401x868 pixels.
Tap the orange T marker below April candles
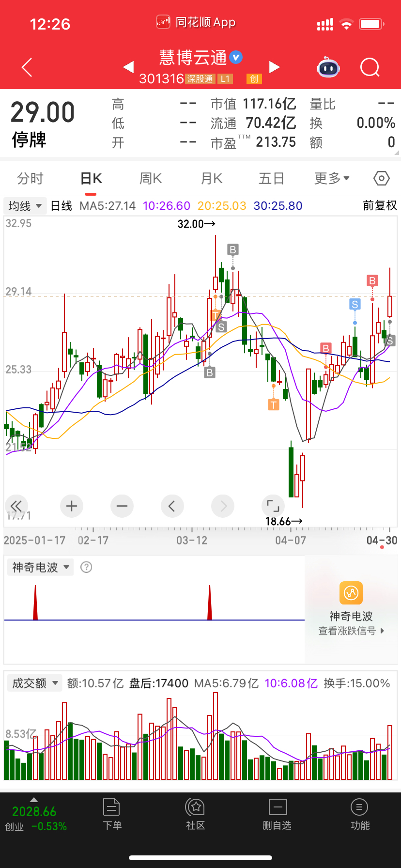pos(274,404)
